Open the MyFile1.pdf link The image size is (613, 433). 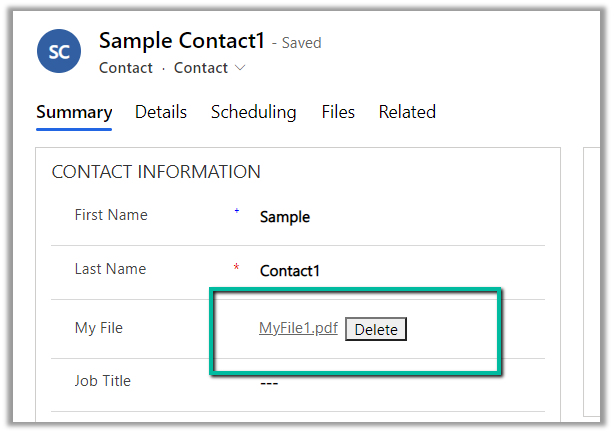coord(298,328)
